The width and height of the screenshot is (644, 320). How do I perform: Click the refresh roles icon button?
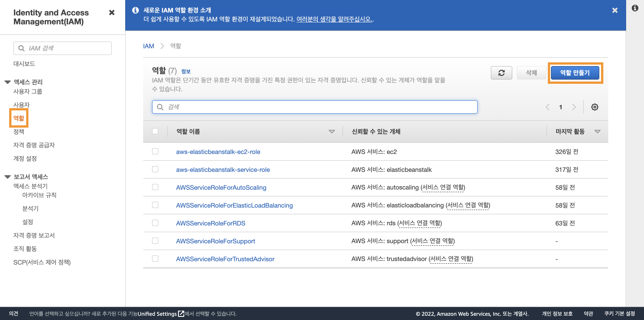point(501,73)
